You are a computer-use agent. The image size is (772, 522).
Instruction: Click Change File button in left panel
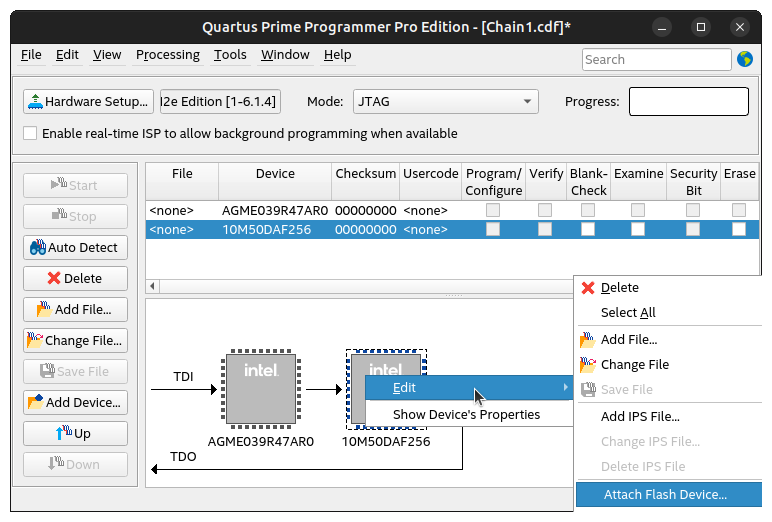pos(75,340)
